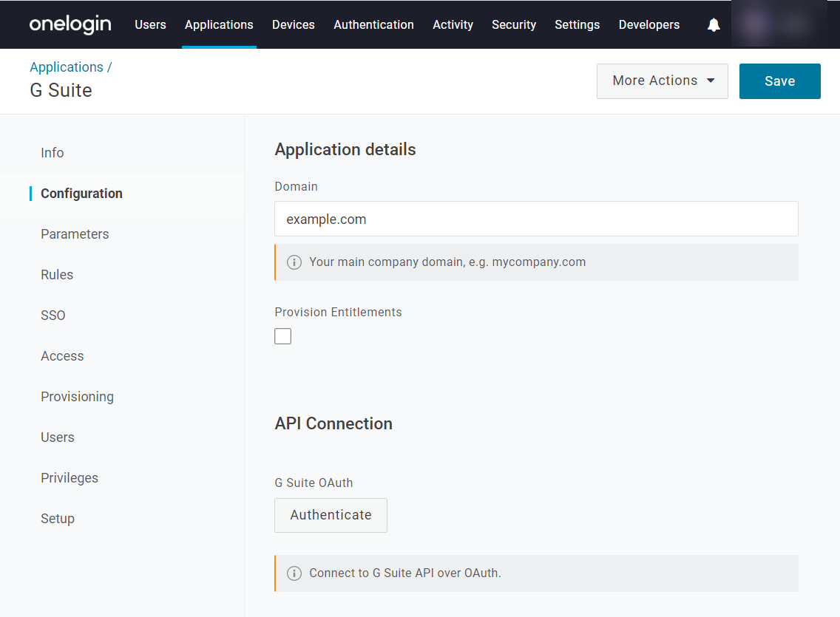Viewport: 840px width, 617px height.
Task: Click the 'G Suite' page title
Action: pyautogui.click(x=61, y=90)
